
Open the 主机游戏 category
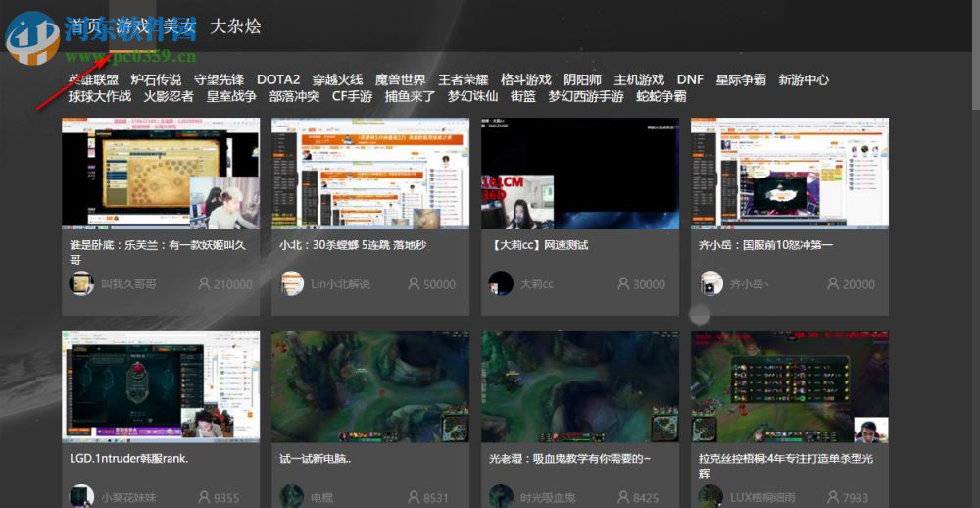[x=639, y=80]
